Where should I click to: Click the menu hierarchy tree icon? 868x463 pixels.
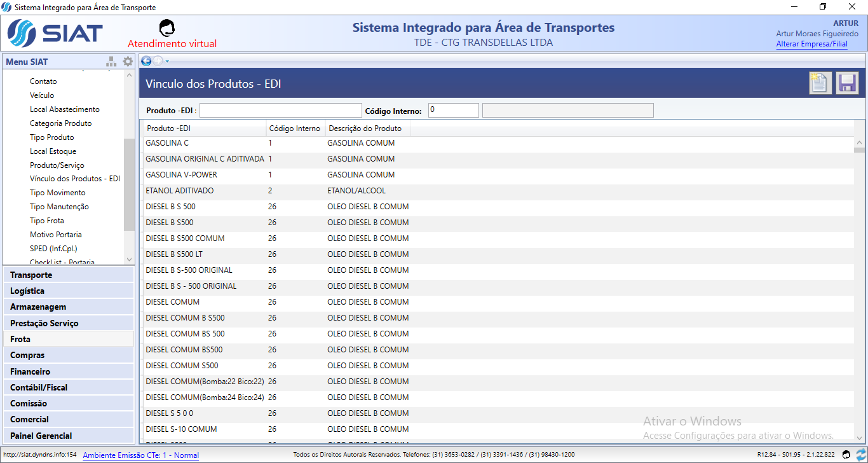(111, 62)
